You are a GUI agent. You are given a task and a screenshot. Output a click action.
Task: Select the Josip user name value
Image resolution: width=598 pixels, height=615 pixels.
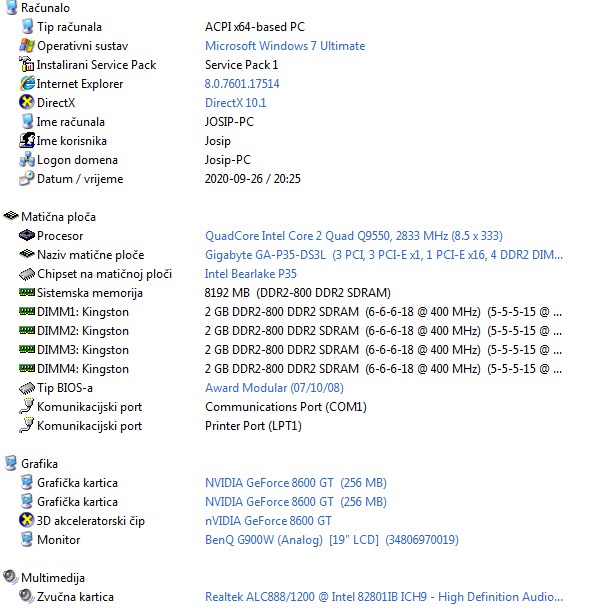(x=218, y=141)
